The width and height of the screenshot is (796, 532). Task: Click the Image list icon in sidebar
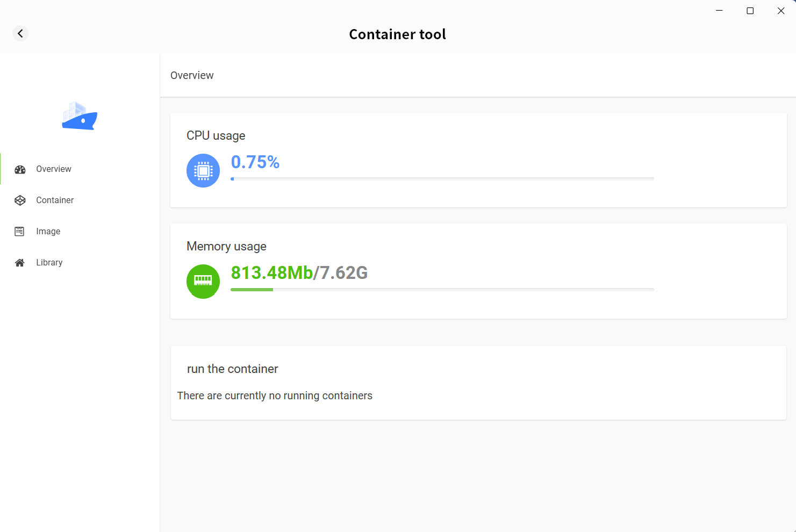point(20,232)
